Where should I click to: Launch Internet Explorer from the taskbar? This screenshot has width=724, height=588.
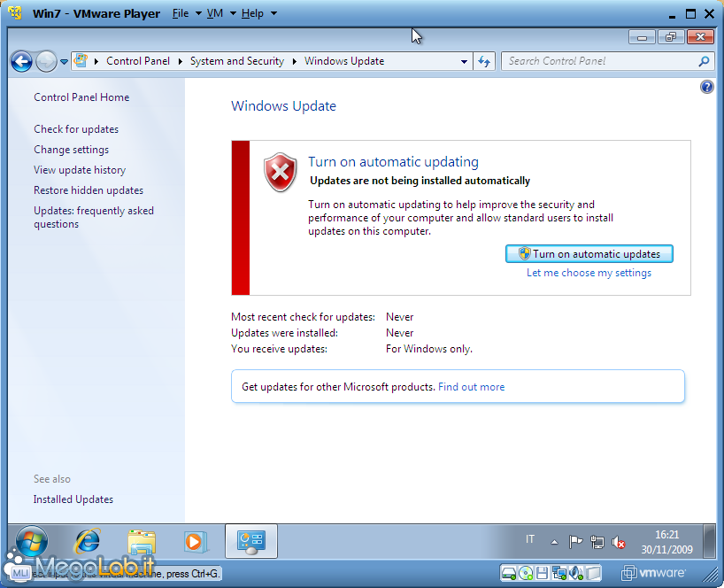[88, 541]
